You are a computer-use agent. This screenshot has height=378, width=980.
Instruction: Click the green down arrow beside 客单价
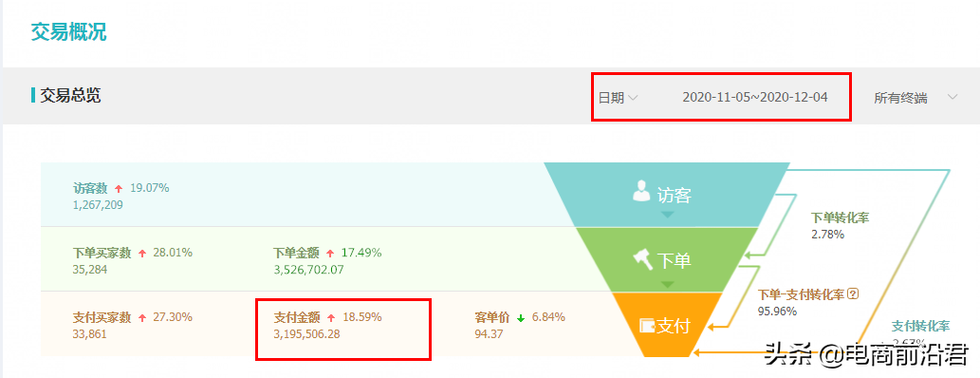click(521, 318)
